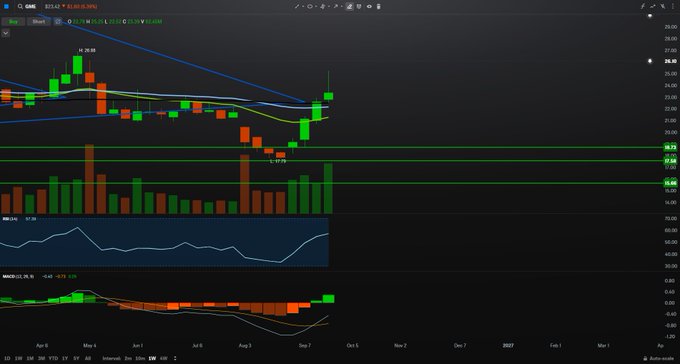Select the 1W range
Screen dimensions: 680x364
pyautogui.click(x=19, y=358)
